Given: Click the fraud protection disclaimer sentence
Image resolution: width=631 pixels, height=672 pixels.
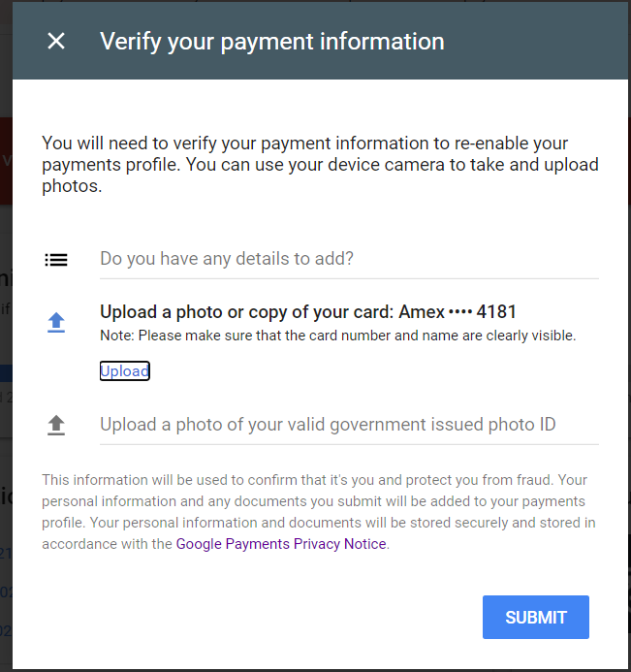Looking at the screenshot, I should pos(291,480).
